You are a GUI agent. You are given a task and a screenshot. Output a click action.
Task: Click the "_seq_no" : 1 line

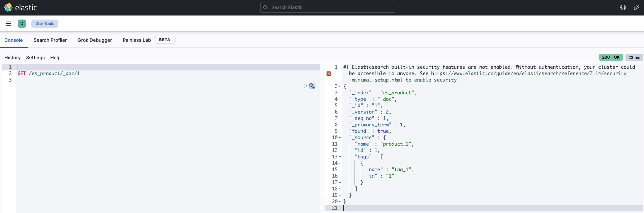coord(369,118)
